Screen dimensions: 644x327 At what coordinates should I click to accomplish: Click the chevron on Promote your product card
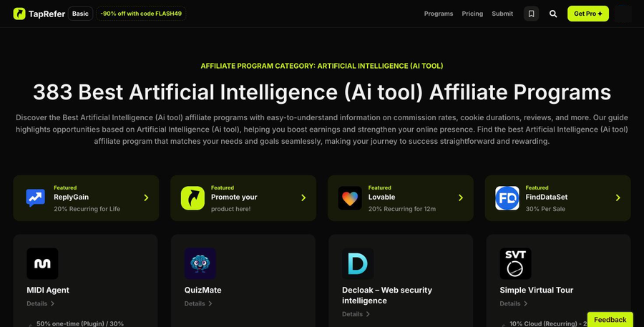(x=303, y=198)
